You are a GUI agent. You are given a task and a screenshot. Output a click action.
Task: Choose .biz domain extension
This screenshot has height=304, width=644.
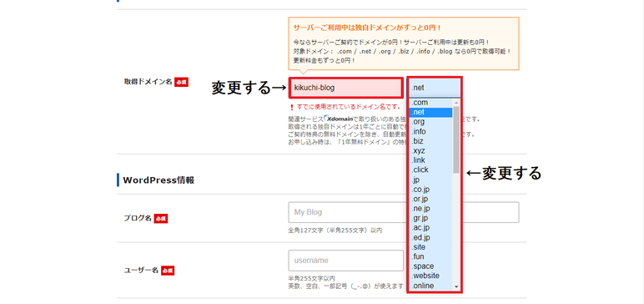(430, 141)
